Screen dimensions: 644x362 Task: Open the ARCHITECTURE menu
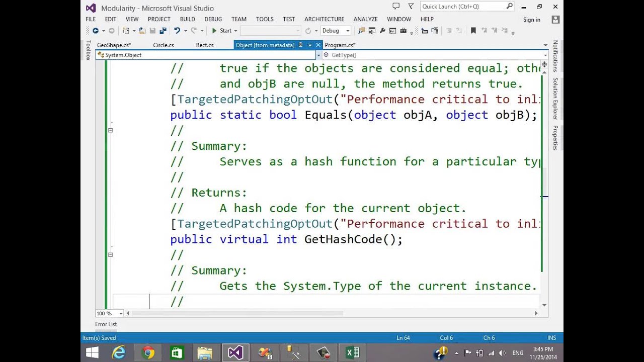(324, 19)
